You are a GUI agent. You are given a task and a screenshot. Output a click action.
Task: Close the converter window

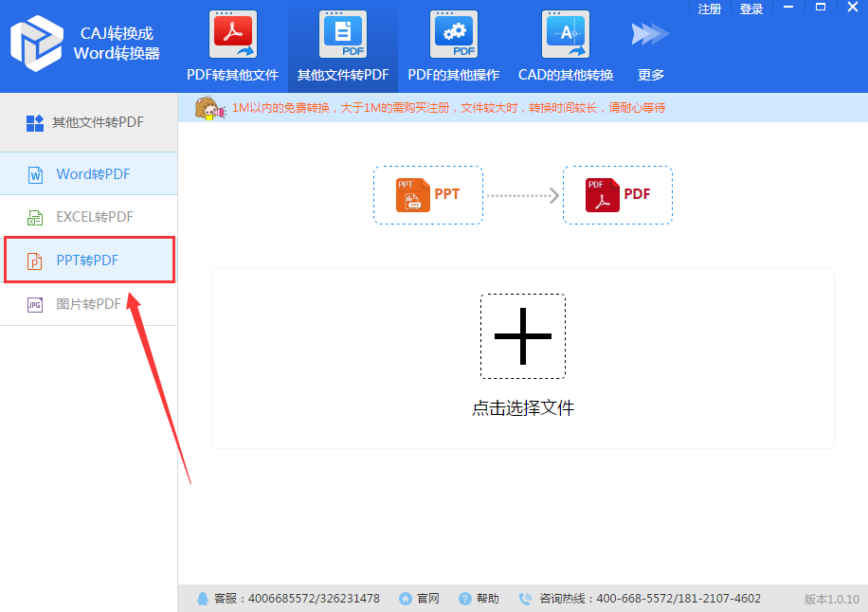click(x=853, y=8)
